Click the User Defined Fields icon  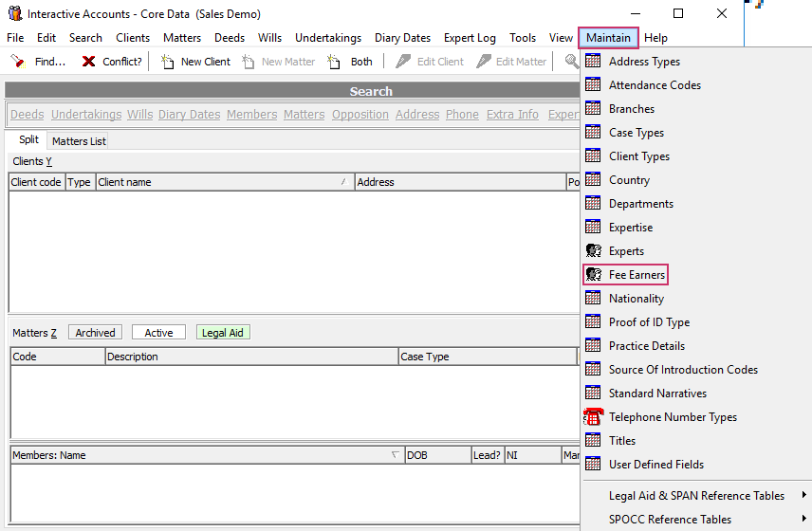[593, 464]
